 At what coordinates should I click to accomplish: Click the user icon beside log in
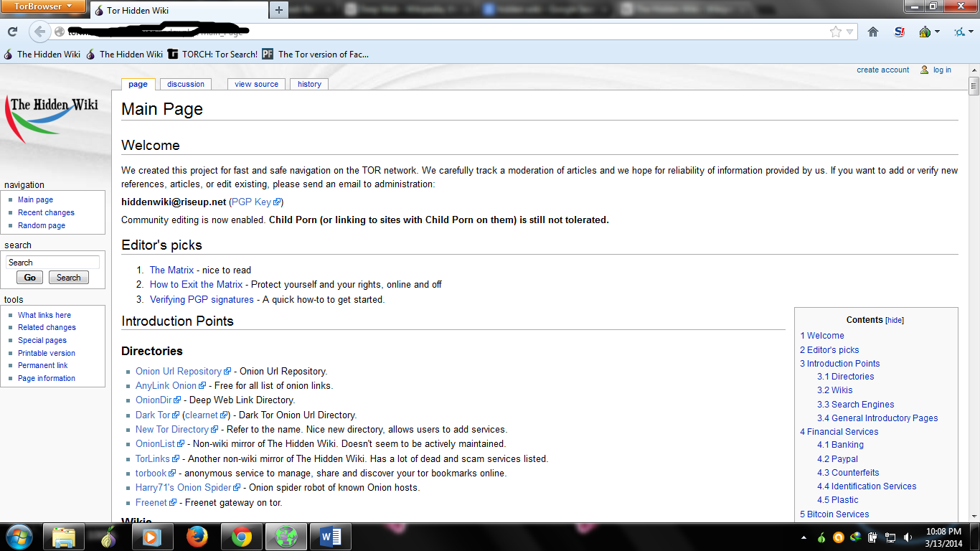(925, 70)
